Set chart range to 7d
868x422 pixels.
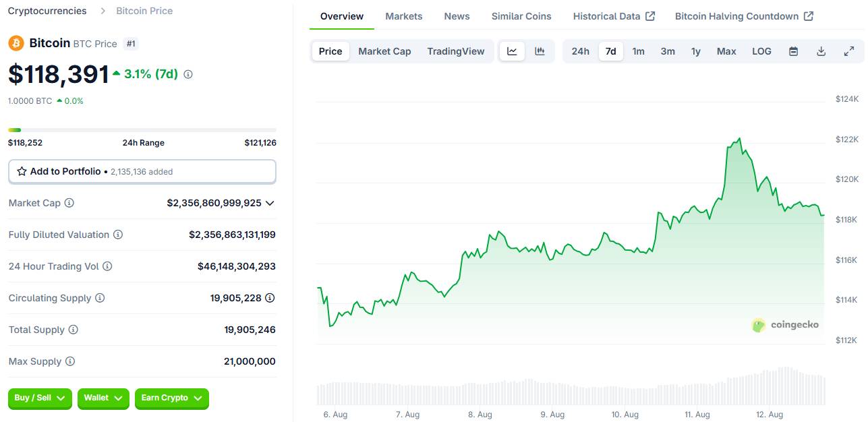click(x=611, y=51)
